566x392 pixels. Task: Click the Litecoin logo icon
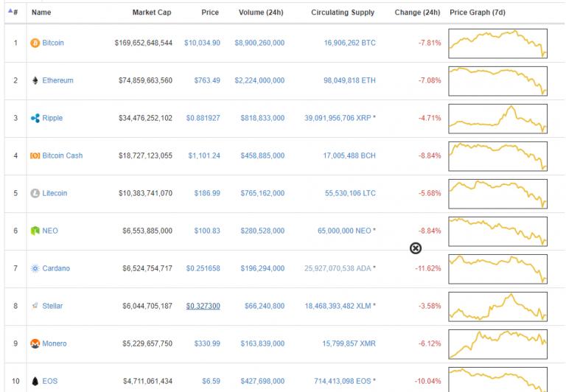click(x=35, y=193)
